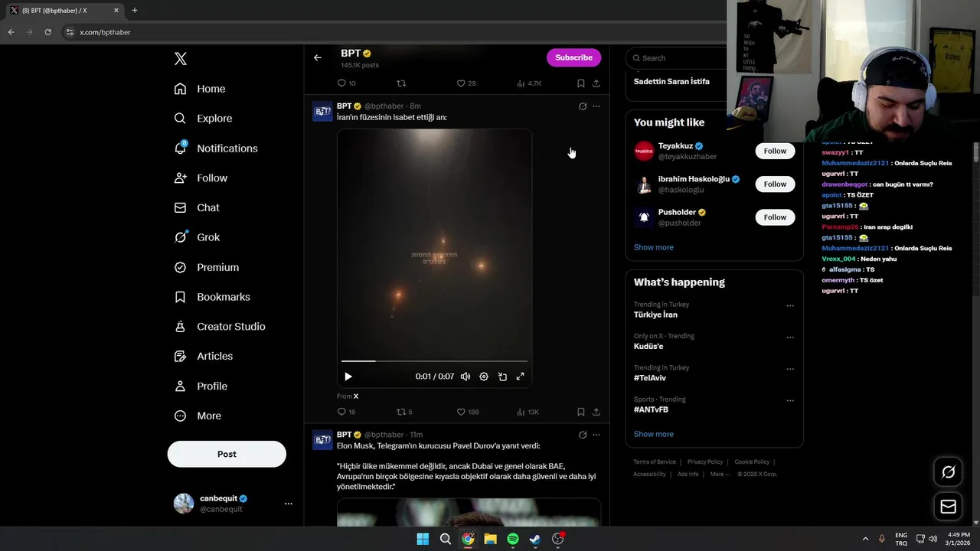Screen dimensions: 980x551
Task: Click the Search field
Action: (678, 58)
